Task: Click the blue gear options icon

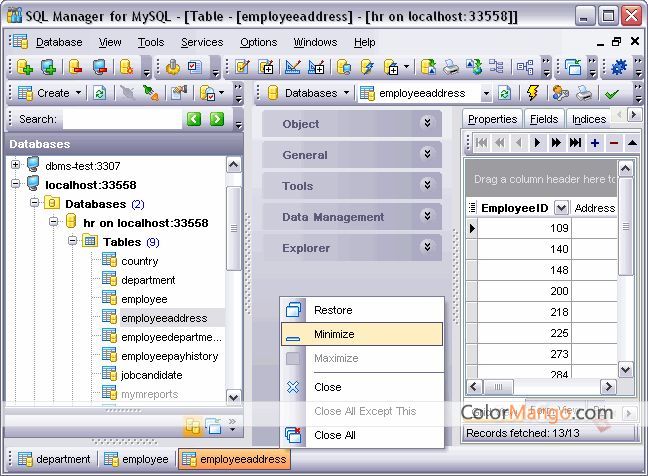Action: [619, 67]
